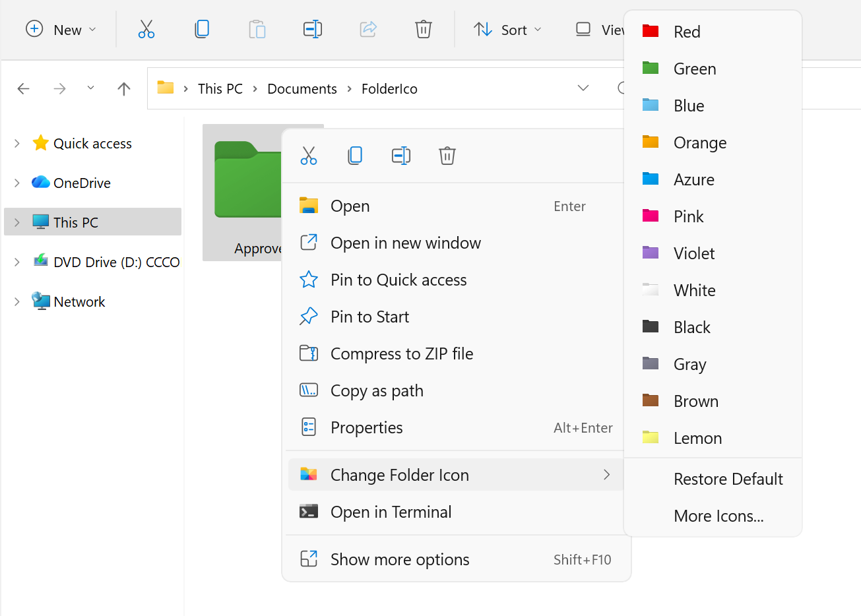
Task: Open More Icons dialog
Action: point(718,516)
